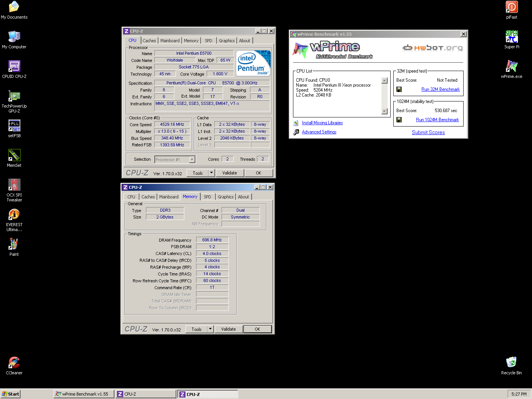
Task: Launch CPUID CPU-Z desktop shortcut
Action: click(14, 69)
